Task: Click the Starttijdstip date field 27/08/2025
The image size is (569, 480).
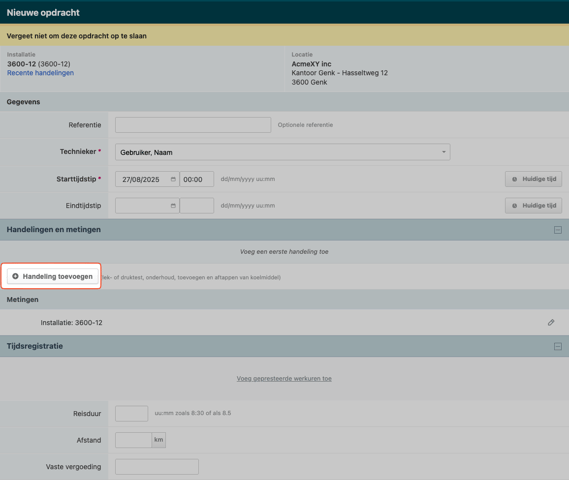Action: (x=147, y=179)
